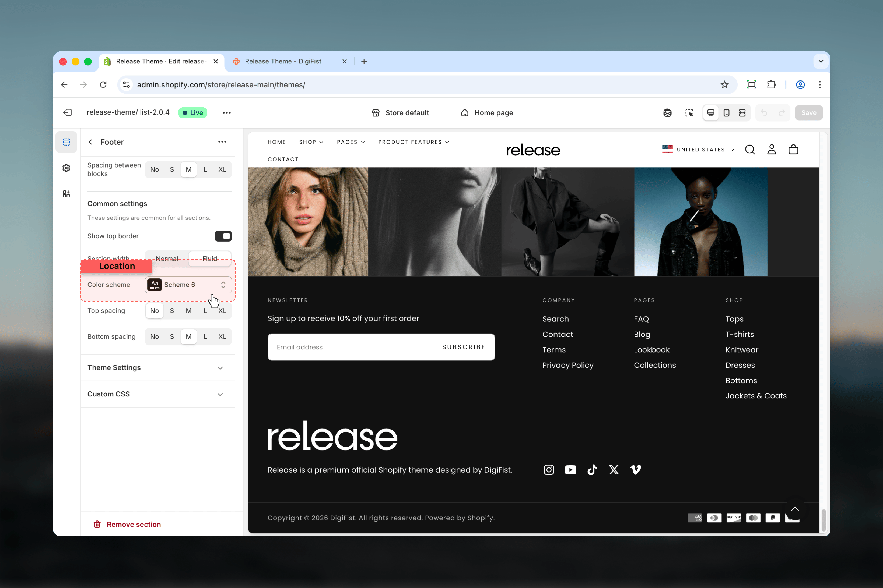
Task: Click the browser address bar URL
Action: pyautogui.click(x=221, y=84)
